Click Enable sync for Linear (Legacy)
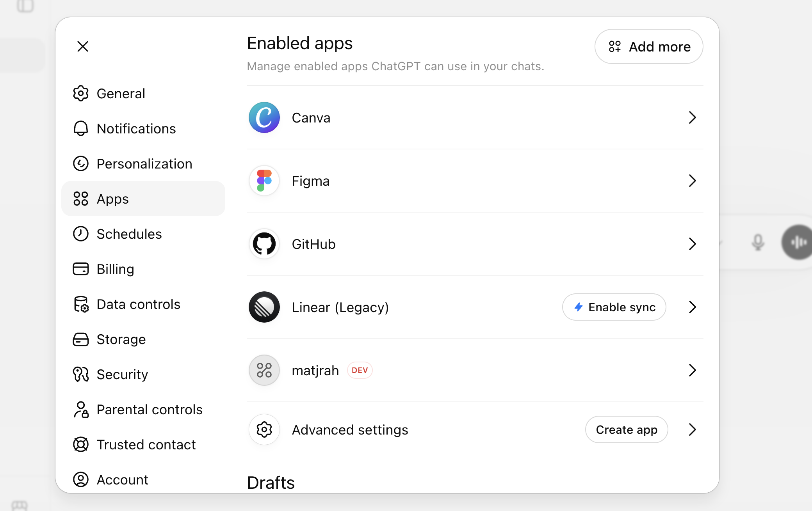812x511 pixels. coord(614,307)
